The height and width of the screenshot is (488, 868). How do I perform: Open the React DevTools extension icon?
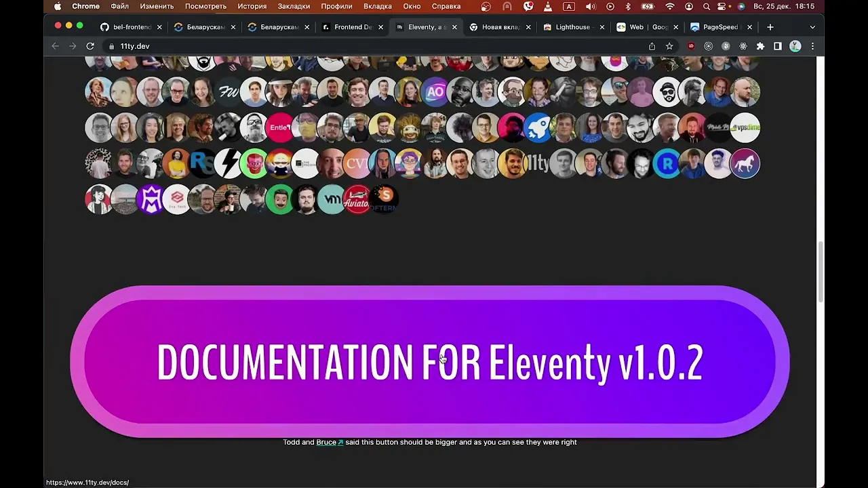743,46
